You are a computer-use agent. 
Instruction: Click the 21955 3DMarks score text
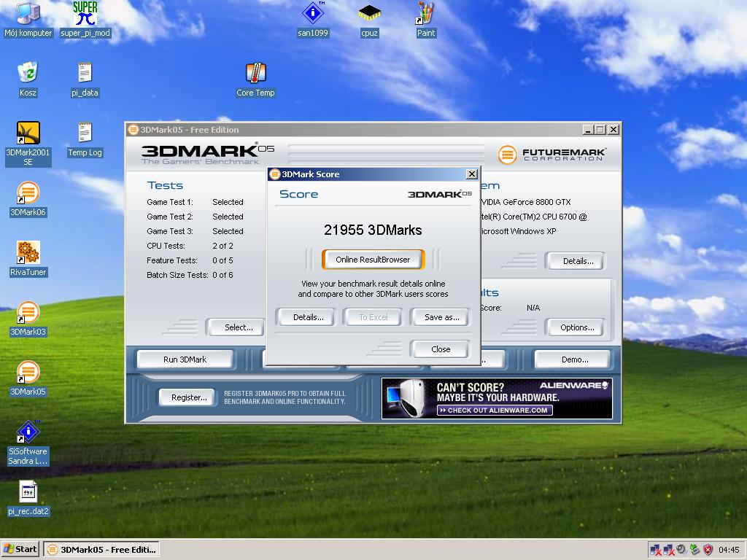tap(373, 230)
